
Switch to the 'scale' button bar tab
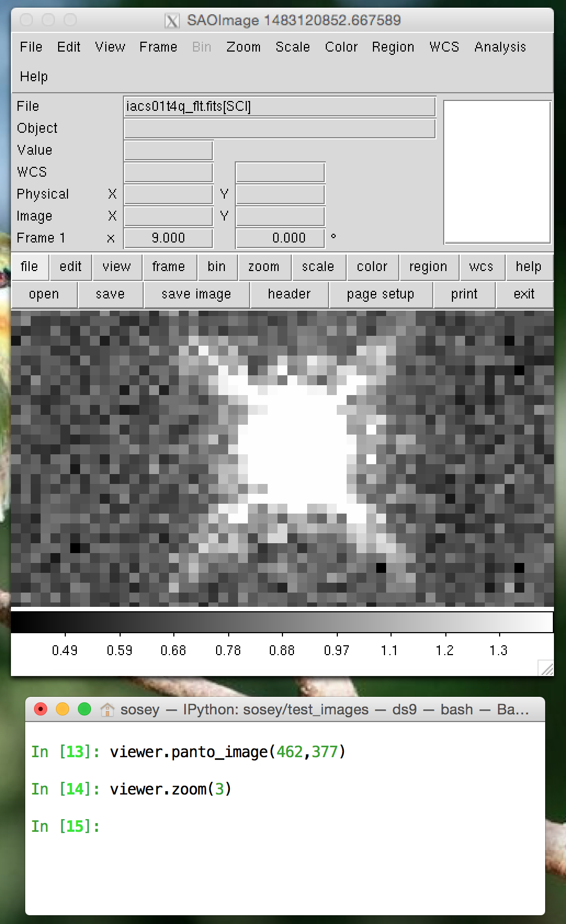pyautogui.click(x=318, y=267)
